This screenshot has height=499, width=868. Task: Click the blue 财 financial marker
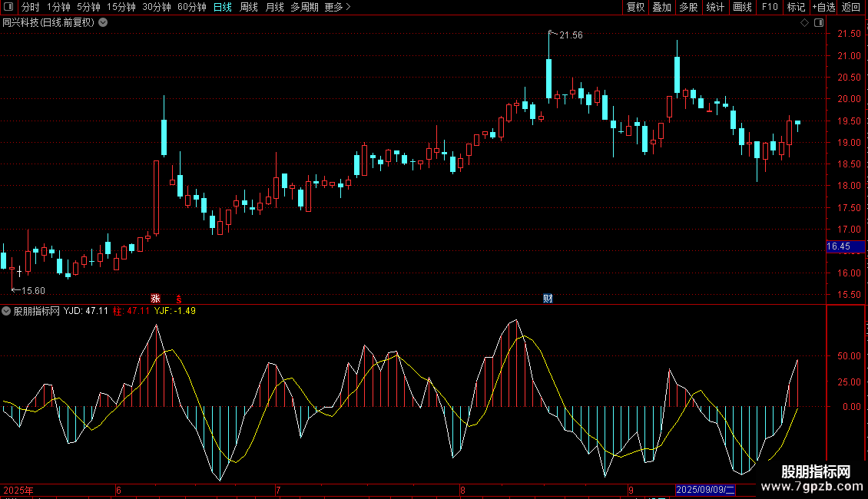[x=548, y=299]
